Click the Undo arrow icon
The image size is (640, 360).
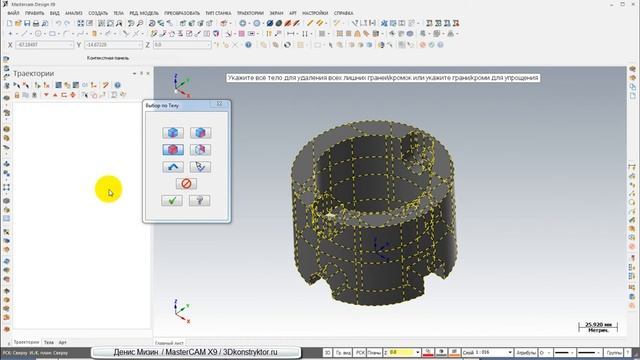pos(58,24)
